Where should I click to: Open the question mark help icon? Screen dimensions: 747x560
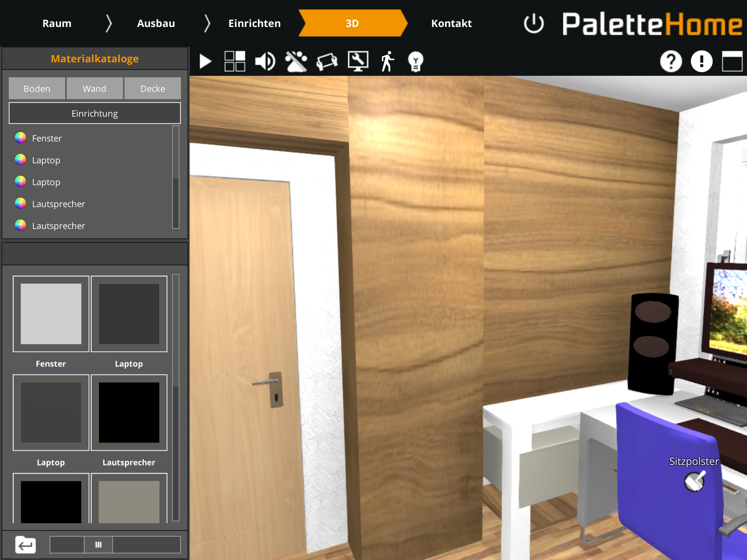(671, 61)
